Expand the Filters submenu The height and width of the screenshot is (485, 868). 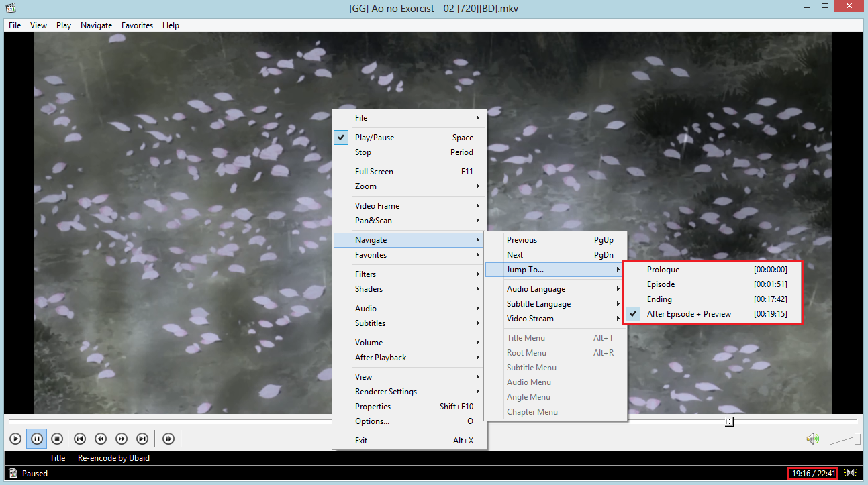point(410,274)
